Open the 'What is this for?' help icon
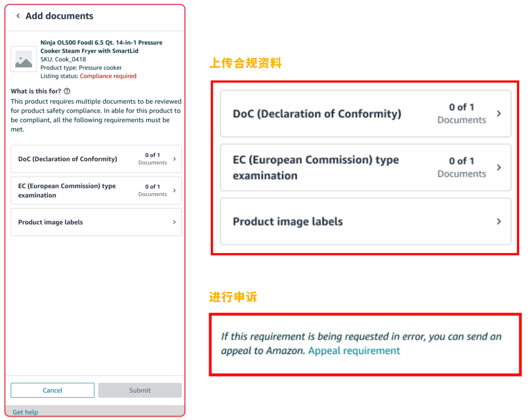530x420 pixels. [x=67, y=91]
